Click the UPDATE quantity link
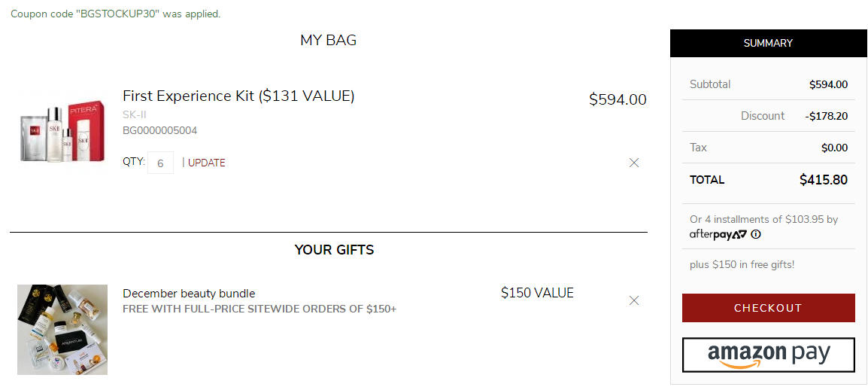Image resolution: width=868 pixels, height=390 pixels. (207, 163)
